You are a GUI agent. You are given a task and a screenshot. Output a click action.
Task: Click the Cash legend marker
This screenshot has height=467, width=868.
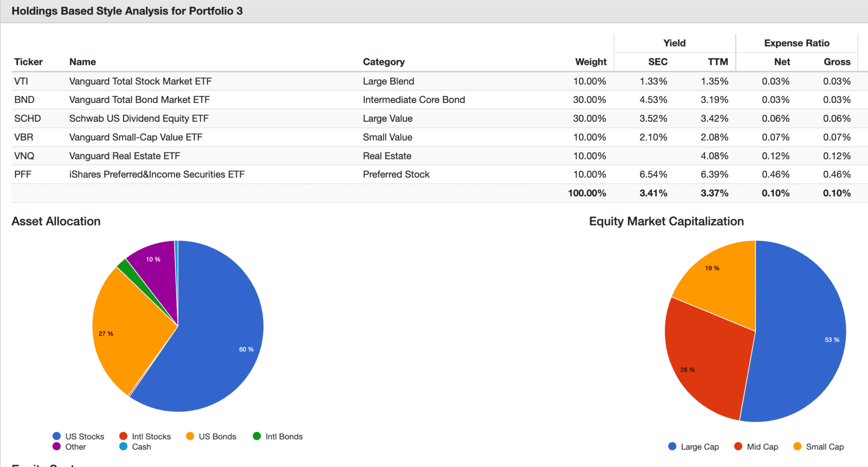123,447
